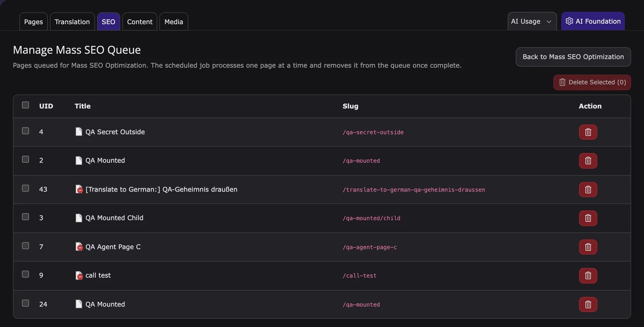This screenshot has width=644, height=327.
Task: Expand the AI Usage dropdown
Action: point(532,21)
